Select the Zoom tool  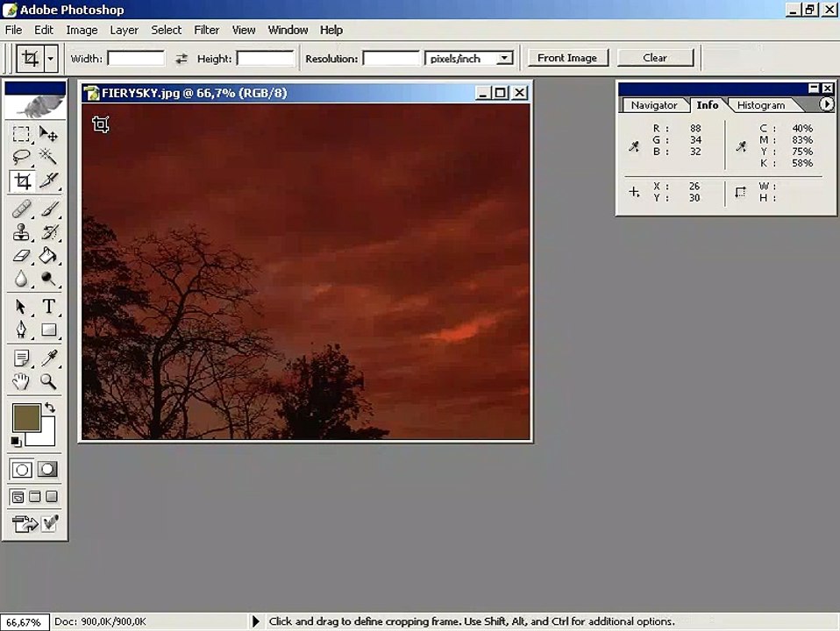pyautogui.click(x=48, y=381)
